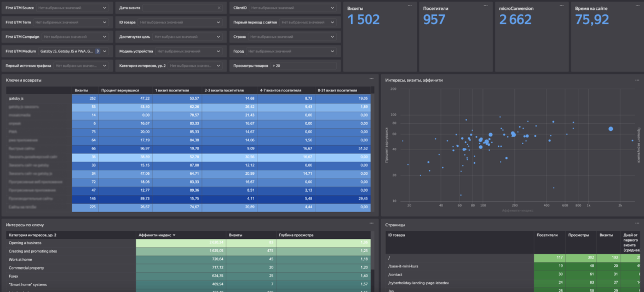Open the Время на сайте widget menu
The image size is (644, 292).
tap(637, 5)
